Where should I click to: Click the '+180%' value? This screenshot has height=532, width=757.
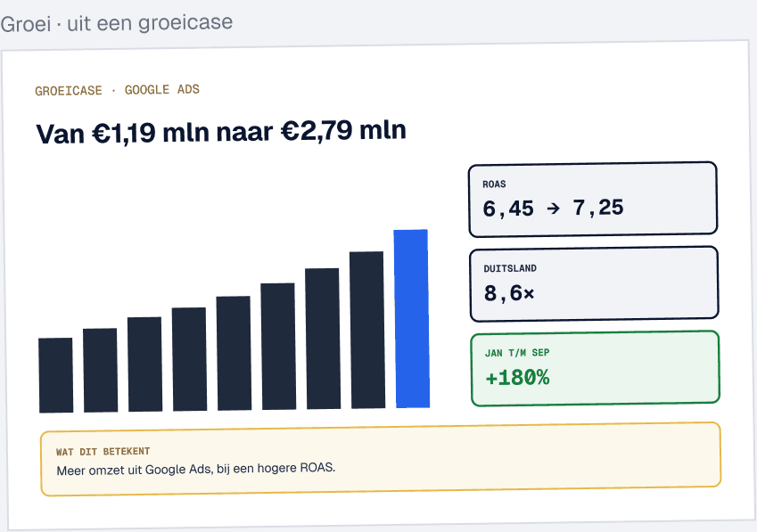[x=517, y=378]
